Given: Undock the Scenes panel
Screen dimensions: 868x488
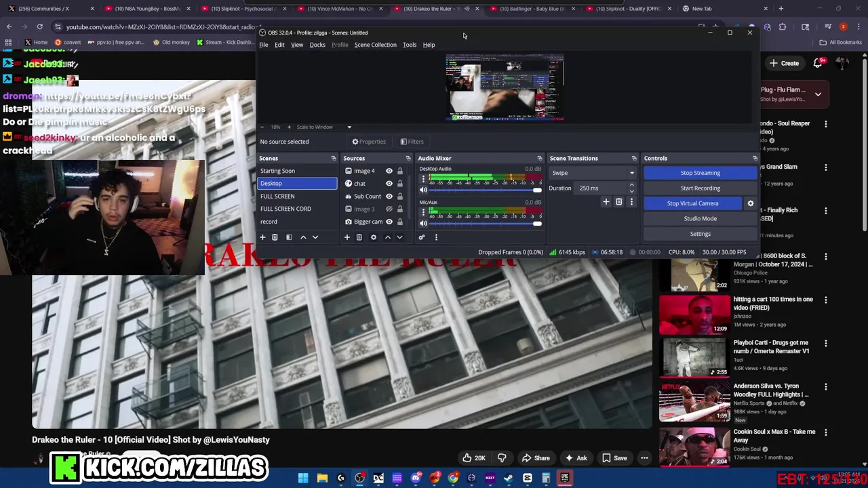Looking at the screenshot, I should [x=333, y=159].
